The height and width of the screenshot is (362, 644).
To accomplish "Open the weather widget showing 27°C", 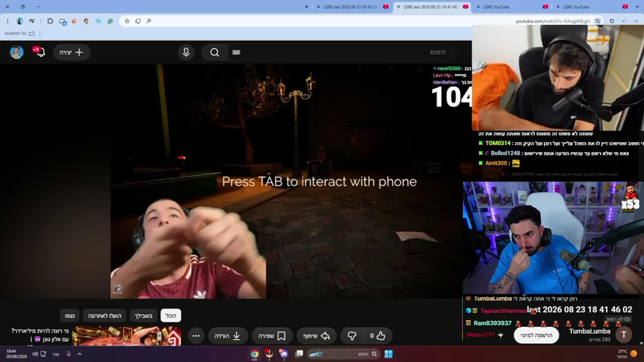I will pos(627,354).
